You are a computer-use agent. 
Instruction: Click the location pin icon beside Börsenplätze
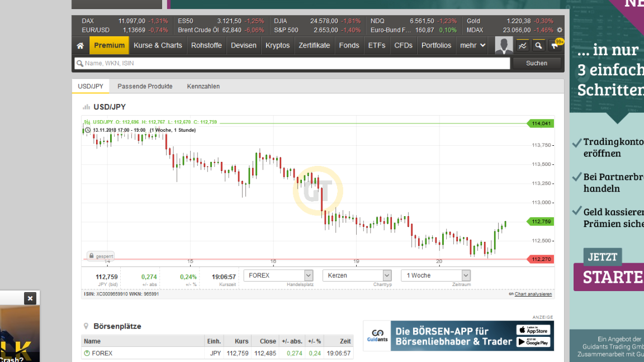(86, 326)
